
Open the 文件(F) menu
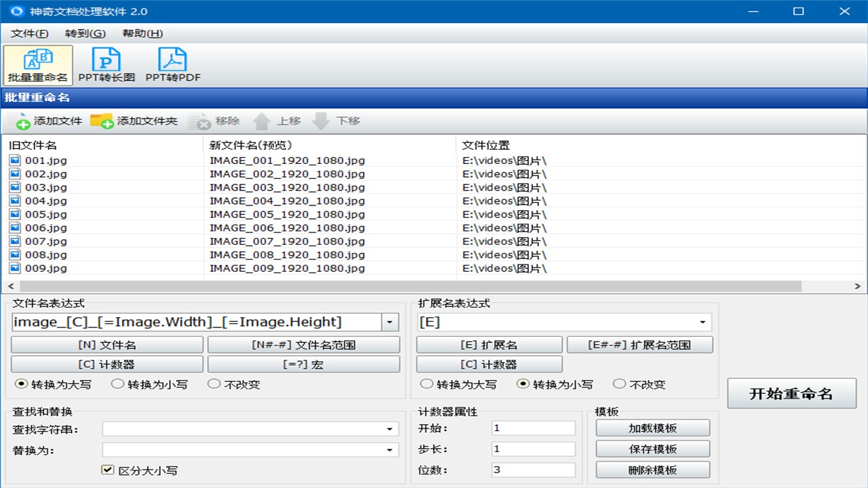(x=28, y=33)
